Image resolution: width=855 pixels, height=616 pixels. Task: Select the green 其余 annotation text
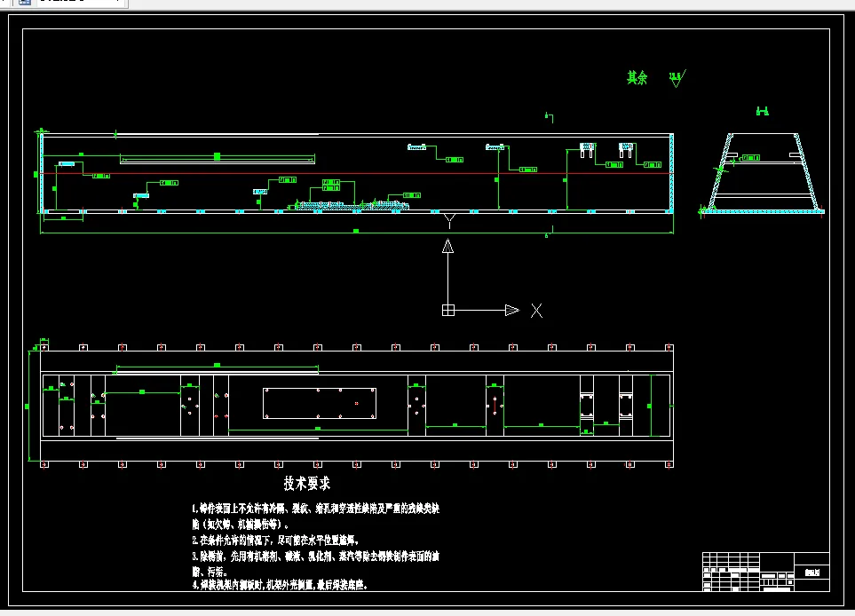637,78
